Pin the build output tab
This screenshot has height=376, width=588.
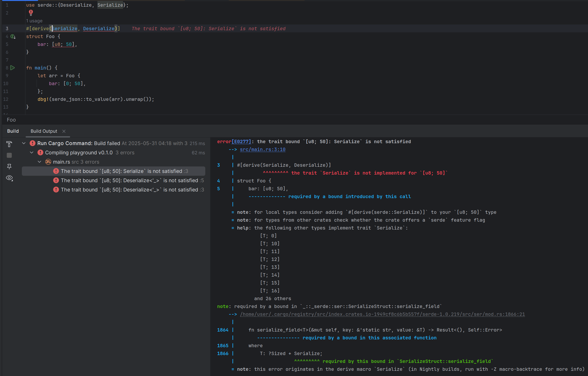coord(9,166)
